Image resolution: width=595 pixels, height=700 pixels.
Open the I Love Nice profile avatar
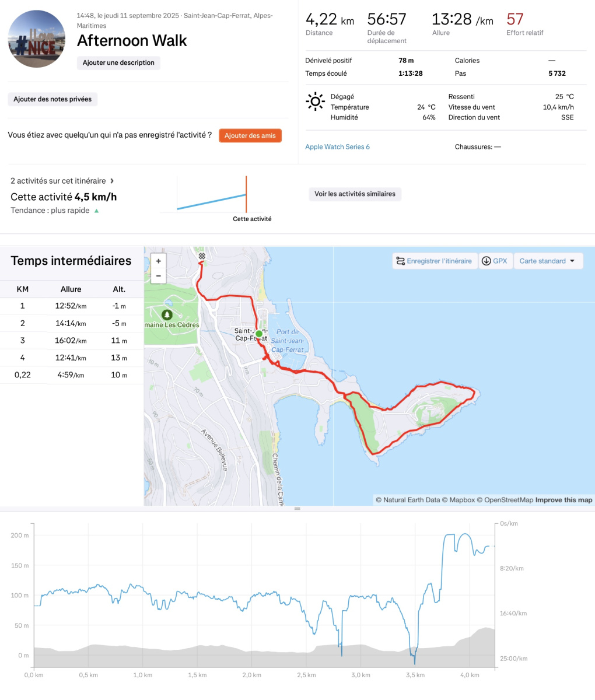tap(36, 38)
